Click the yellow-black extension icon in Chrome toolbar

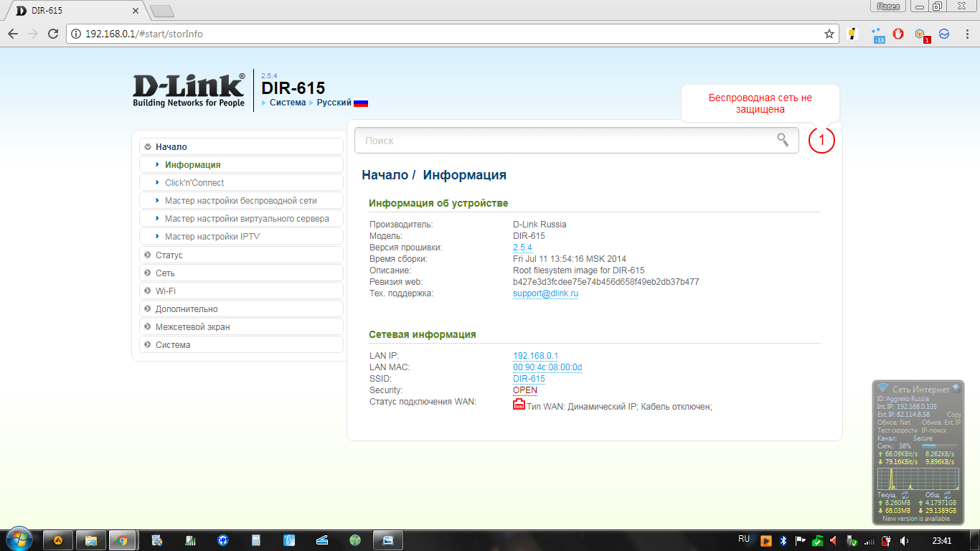852,34
